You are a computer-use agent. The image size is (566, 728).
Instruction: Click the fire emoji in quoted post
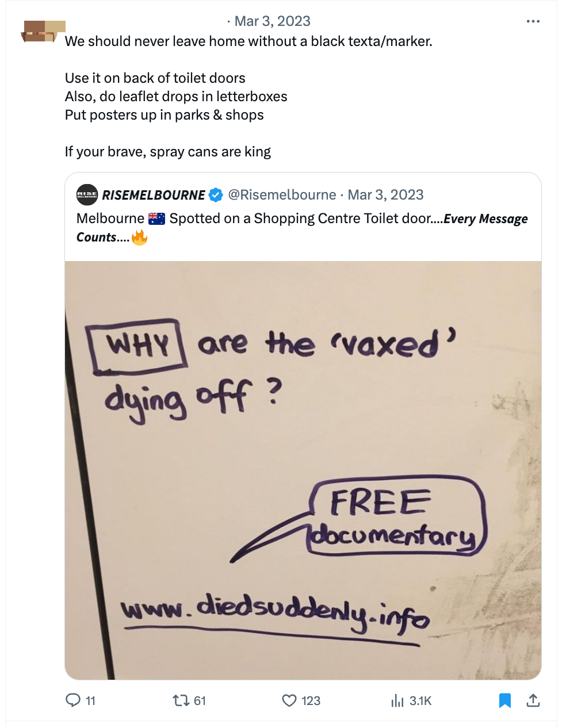pos(139,237)
